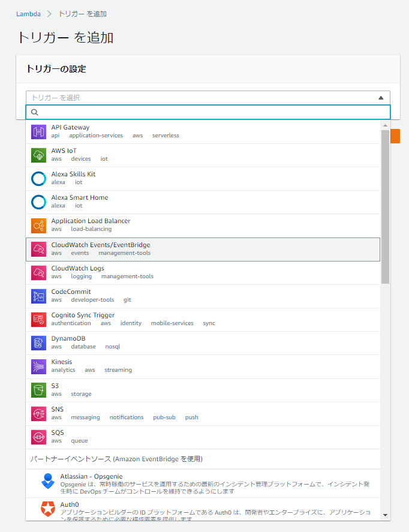Pick Application Load Balancer option
This screenshot has width=409, height=532.
203,226
